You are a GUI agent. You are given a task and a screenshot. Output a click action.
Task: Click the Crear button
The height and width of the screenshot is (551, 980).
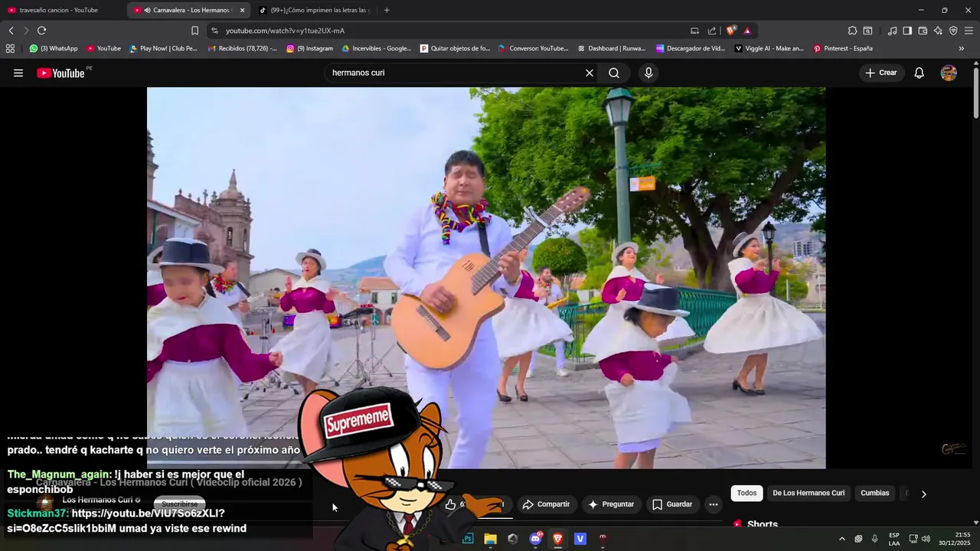coord(880,73)
